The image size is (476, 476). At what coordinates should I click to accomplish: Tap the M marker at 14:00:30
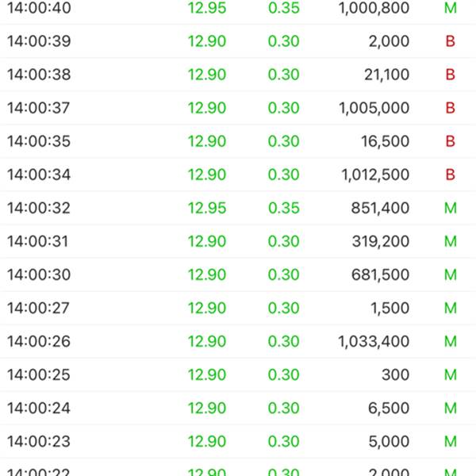click(451, 274)
